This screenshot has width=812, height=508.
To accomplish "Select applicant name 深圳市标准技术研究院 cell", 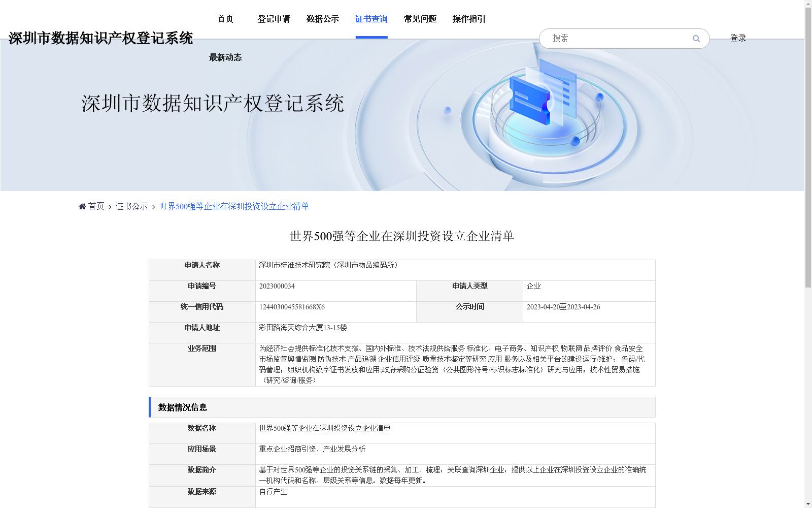I will tap(455, 270).
